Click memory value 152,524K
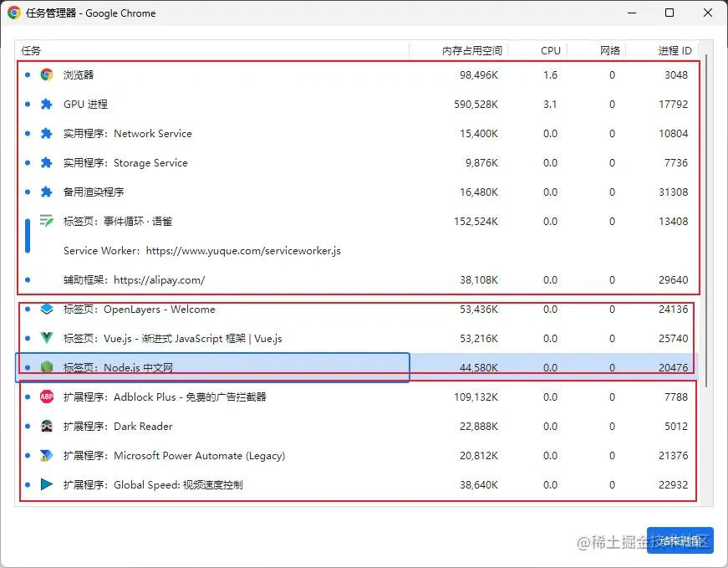Viewport: 728px width, 568px height. click(476, 221)
